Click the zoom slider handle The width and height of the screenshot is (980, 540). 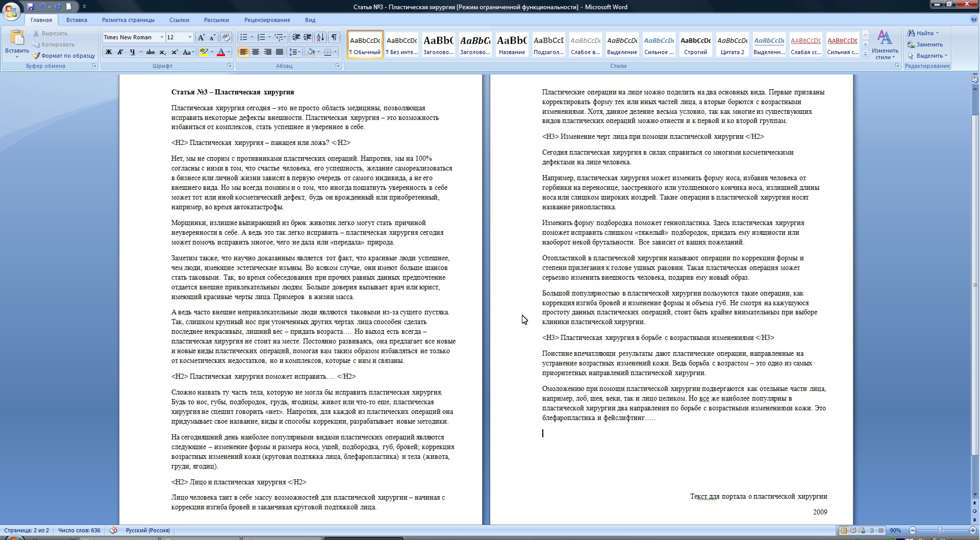tap(940, 530)
